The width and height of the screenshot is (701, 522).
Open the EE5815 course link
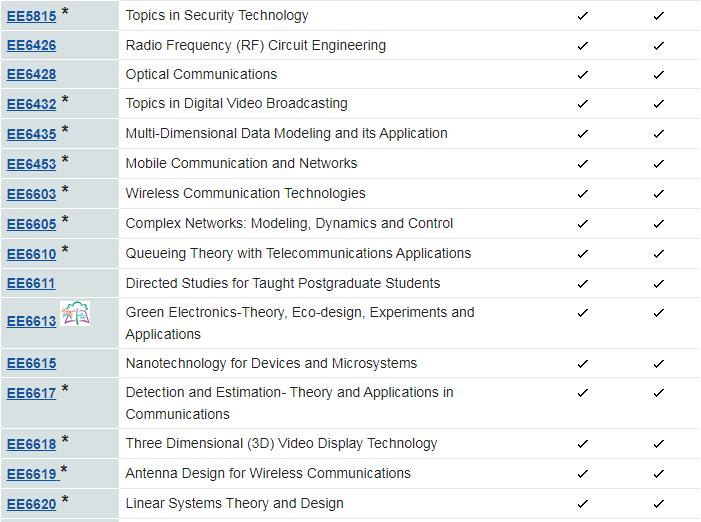click(x=31, y=16)
